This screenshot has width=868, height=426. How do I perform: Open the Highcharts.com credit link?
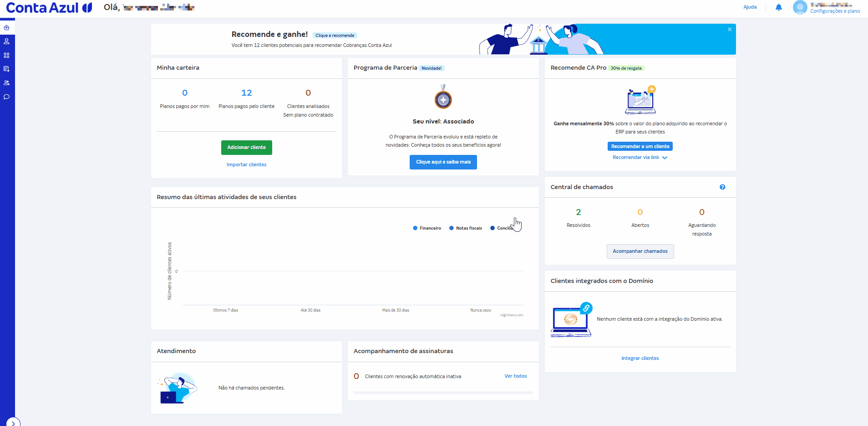pyautogui.click(x=512, y=315)
